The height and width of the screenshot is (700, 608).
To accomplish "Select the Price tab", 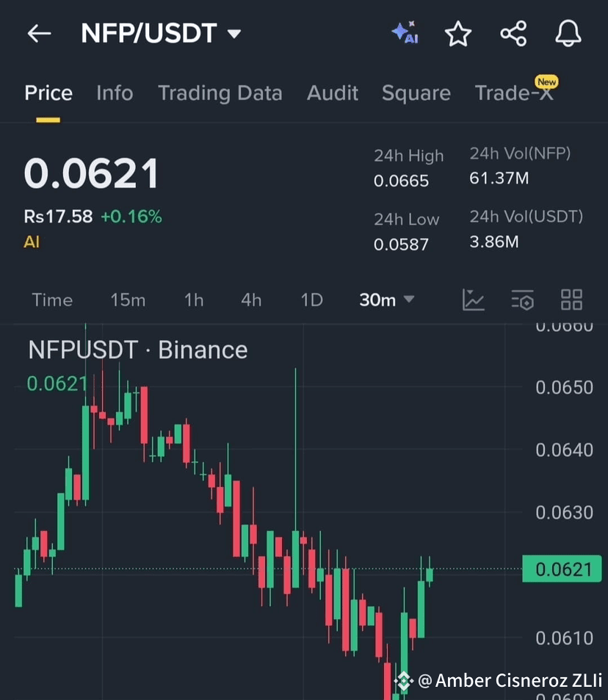I will [x=48, y=93].
